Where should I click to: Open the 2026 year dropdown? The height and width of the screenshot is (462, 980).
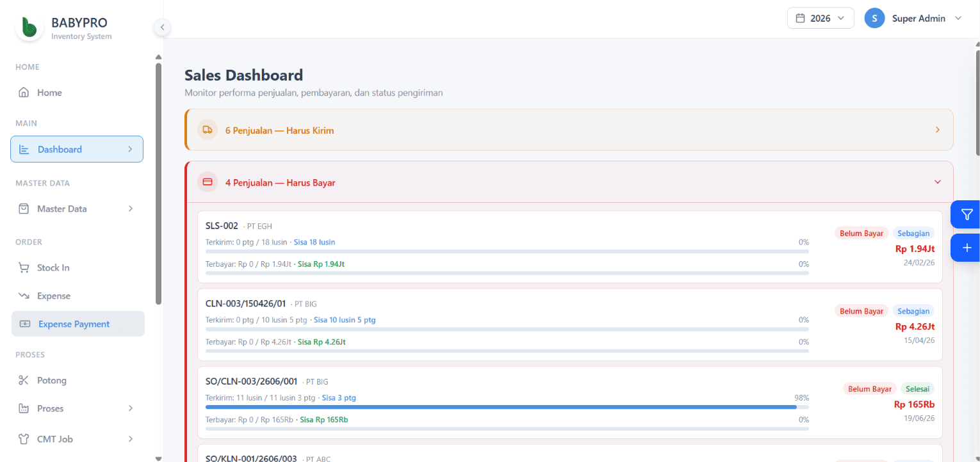click(821, 18)
